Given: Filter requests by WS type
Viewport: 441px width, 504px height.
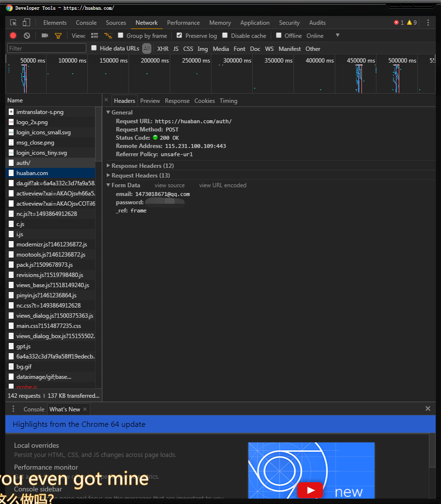Looking at the screenshot, I should coord(269,49).
